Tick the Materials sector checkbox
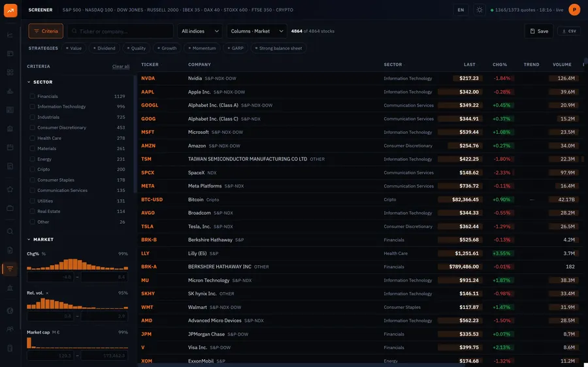This screenshot has height=367, width=588. [32, 148]
